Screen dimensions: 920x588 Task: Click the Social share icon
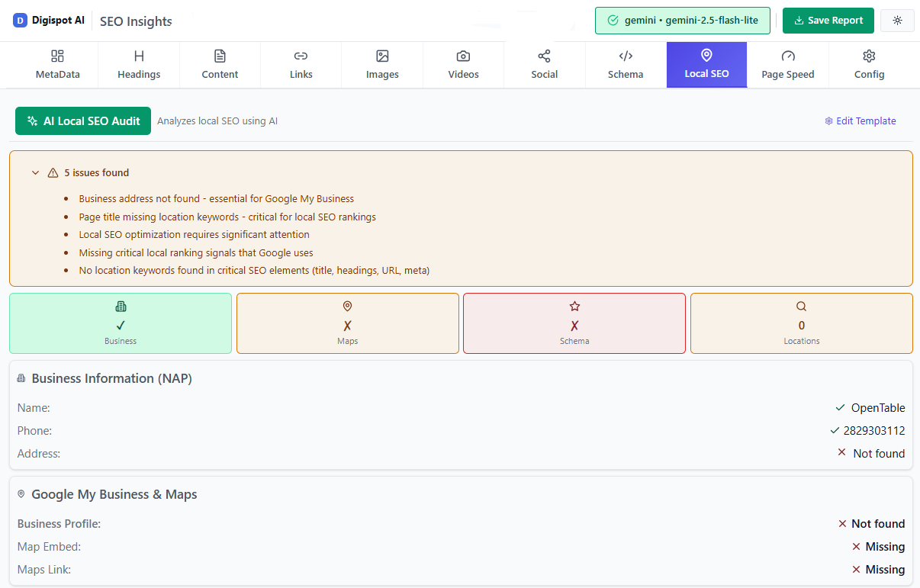(x=544, y=56)
